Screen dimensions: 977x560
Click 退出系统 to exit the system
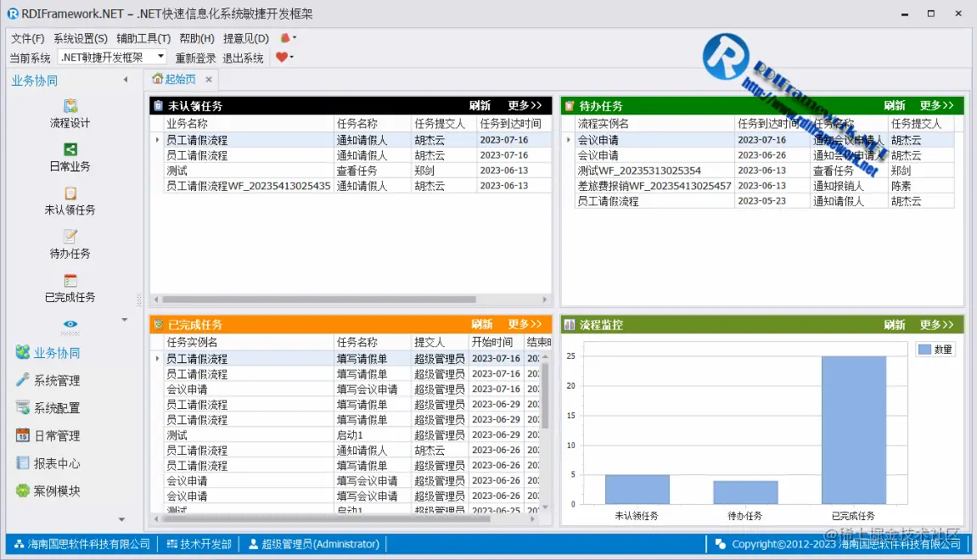244,57
